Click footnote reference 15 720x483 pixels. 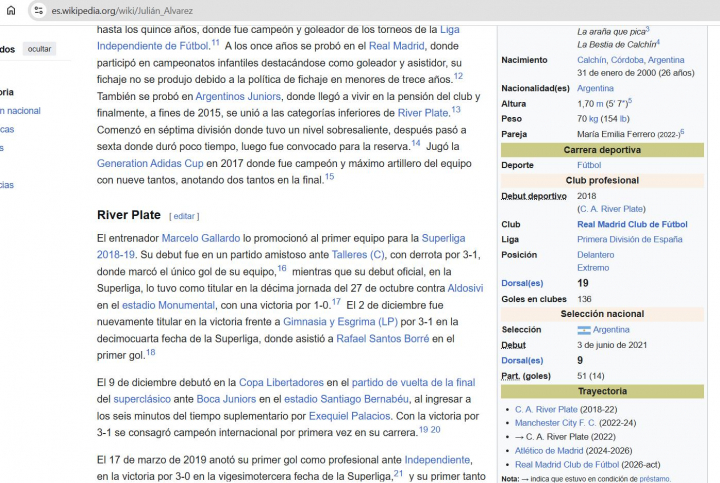[x=329, y=177]
